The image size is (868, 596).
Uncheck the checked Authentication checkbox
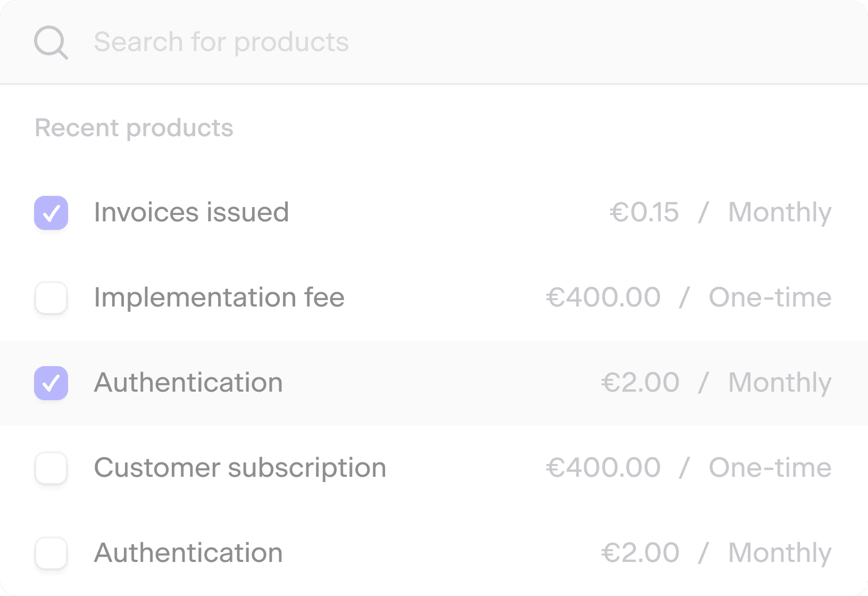coord(51,383)
